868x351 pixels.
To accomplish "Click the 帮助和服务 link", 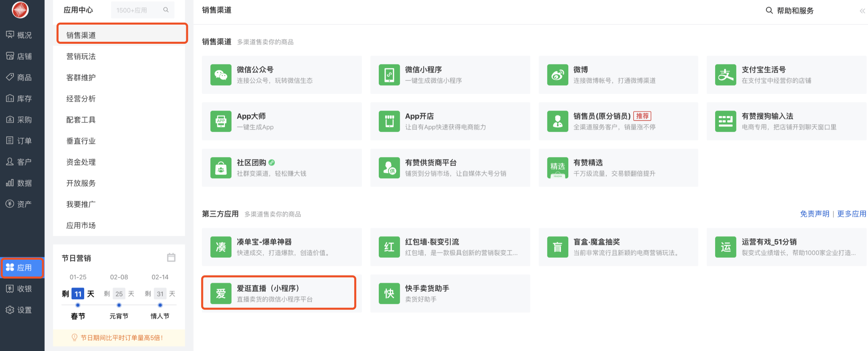I will coord(795,11).
